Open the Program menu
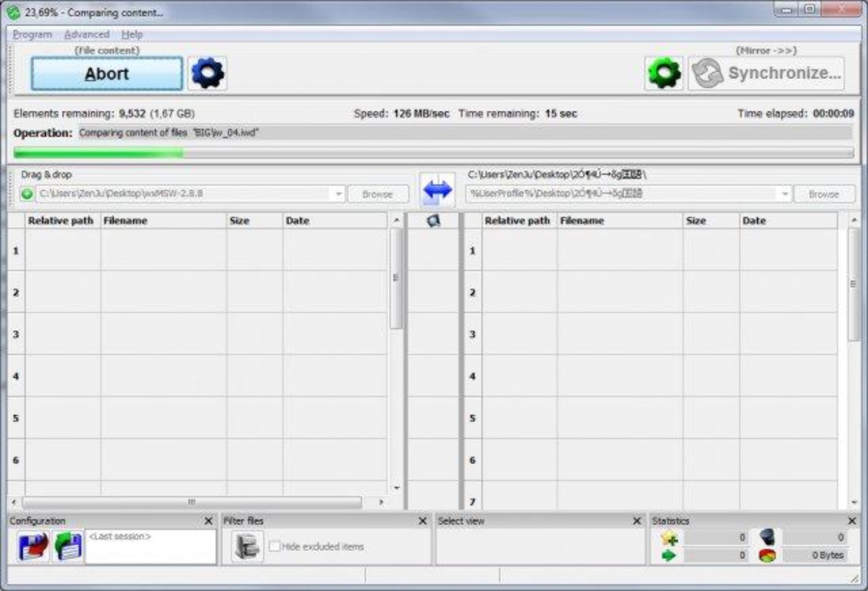This screenshot has width=868, height=591. tap(33, 35)
